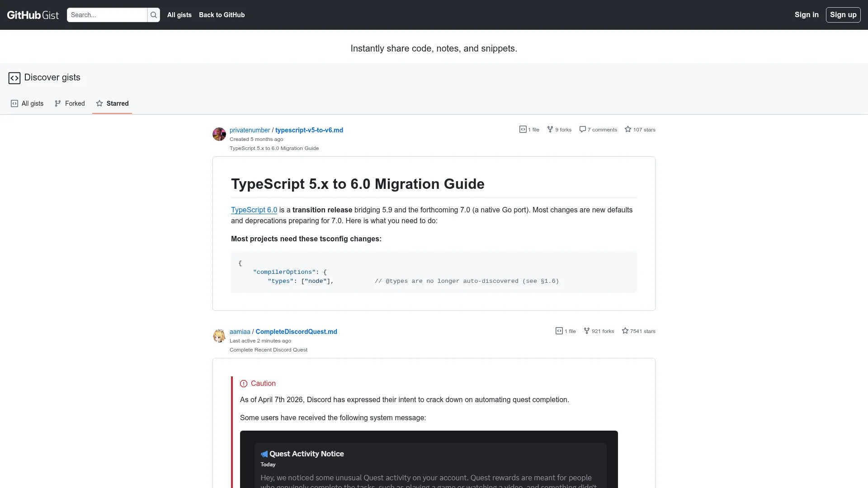
Task: Click the 1 file icon of typescript gist
Action: pyautogui.click(x=523, y=129)
